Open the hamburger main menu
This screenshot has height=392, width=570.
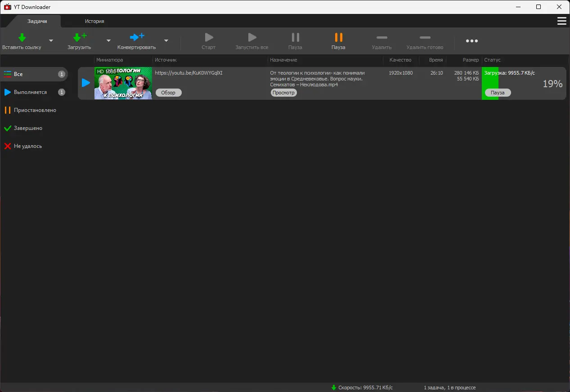[x=561, y=21]
